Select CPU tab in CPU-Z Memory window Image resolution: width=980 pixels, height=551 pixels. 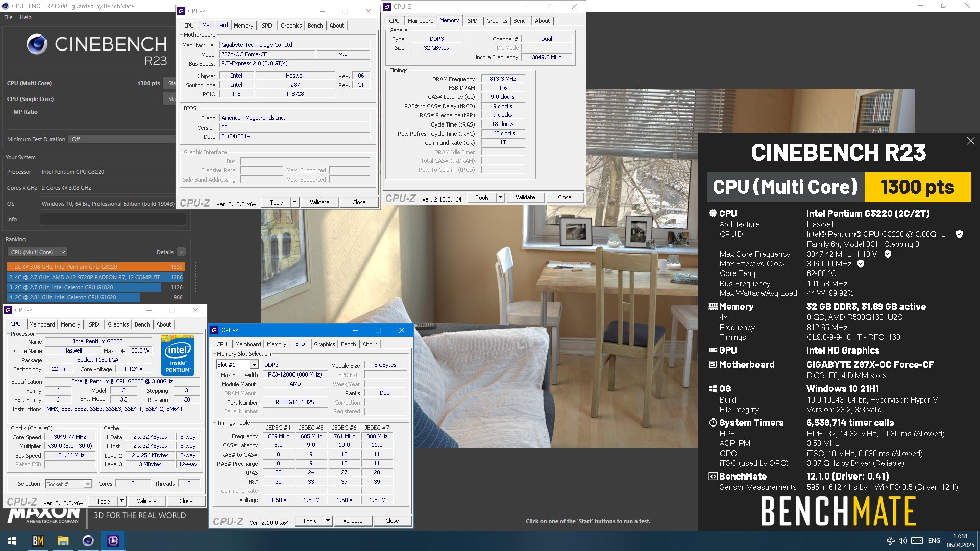click(x=394, y=21)
